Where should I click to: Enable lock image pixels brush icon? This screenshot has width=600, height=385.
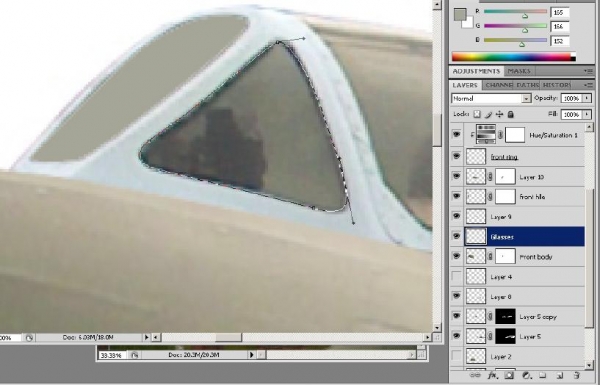point(488,114)
